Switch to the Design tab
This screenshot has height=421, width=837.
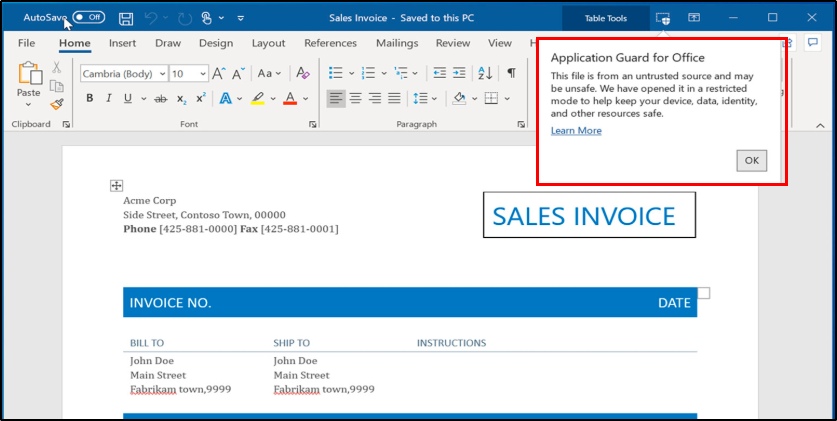pyautogui.click(x=216, y=43)
